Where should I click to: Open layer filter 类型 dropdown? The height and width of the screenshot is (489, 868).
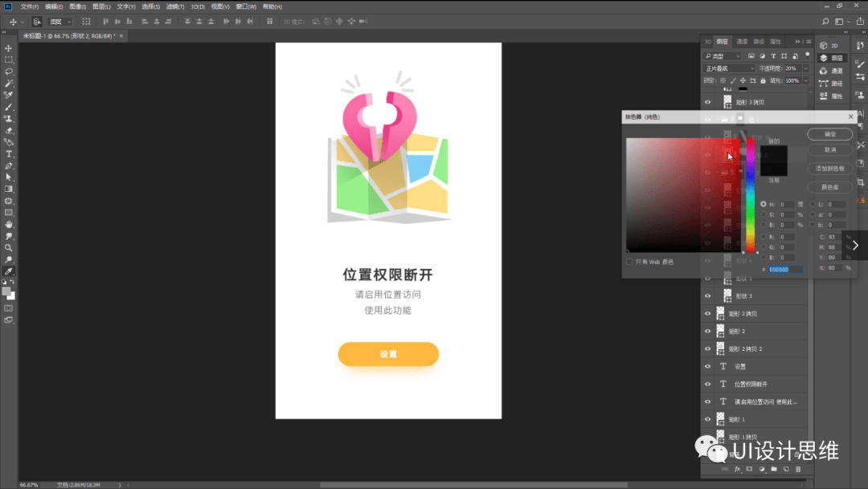click(723, 56)
